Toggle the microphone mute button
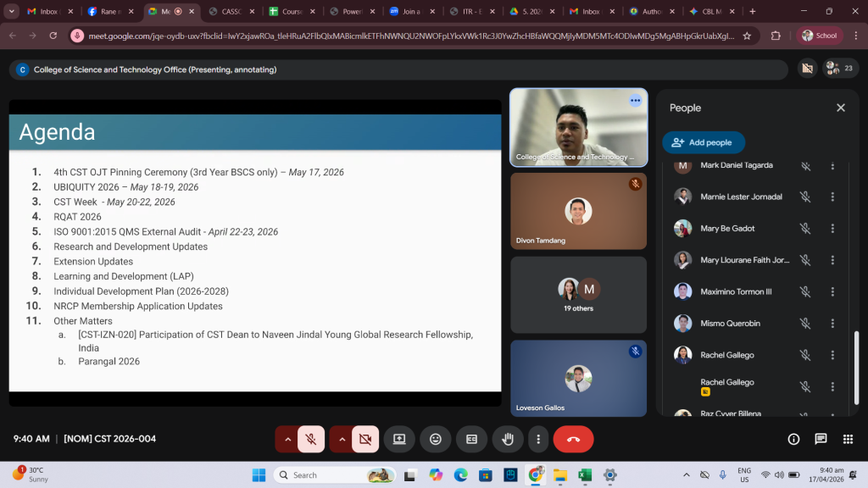 (x=311, y=439)
